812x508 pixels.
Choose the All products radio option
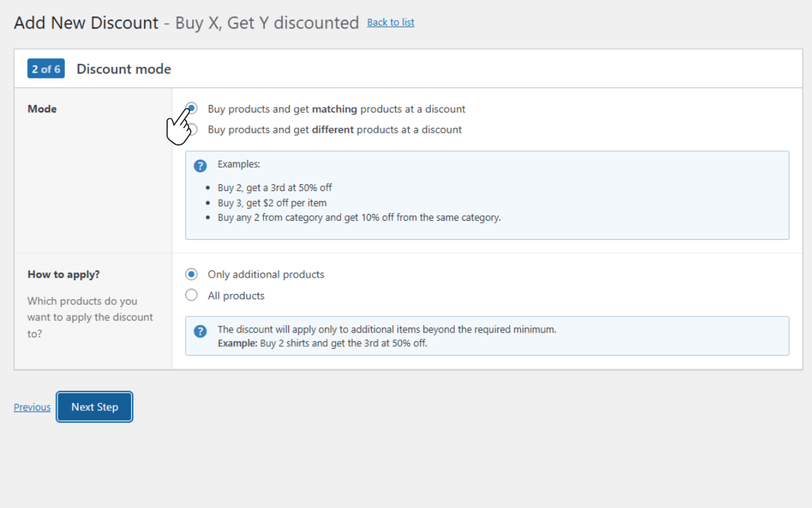tap(191, 295)
